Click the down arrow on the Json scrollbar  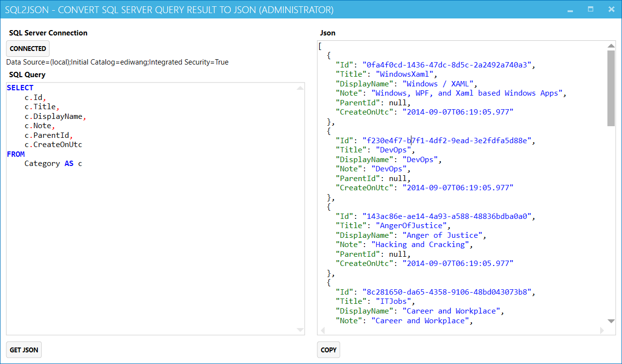(612, 321)
